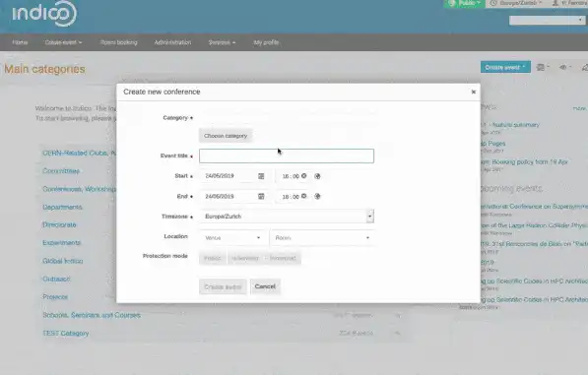The width and height of the screenshot is (588, 375).
Task: Expand the Timezone Europe/Zurich dropdown
Action: click(369, 217)
